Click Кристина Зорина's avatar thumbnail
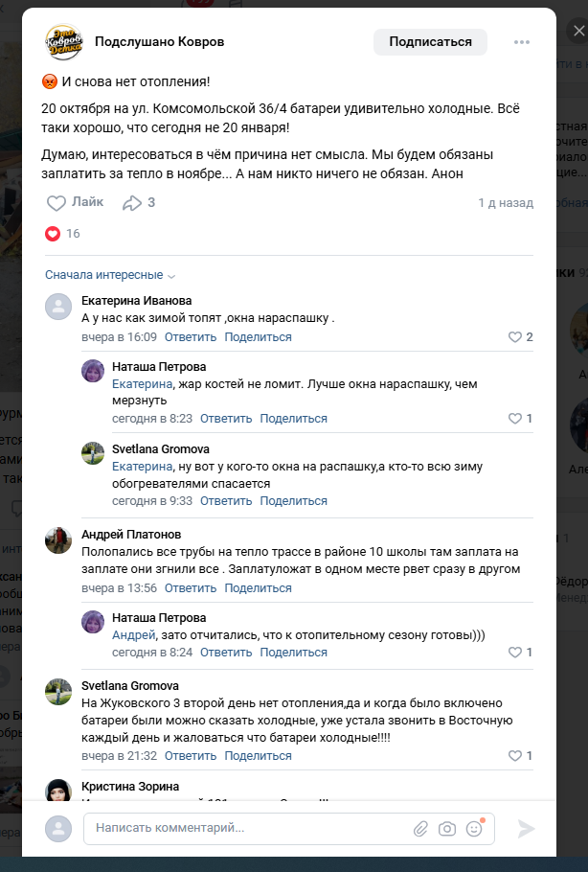Image resolution: width=588 pixels, height=872 pixels. 58,792
